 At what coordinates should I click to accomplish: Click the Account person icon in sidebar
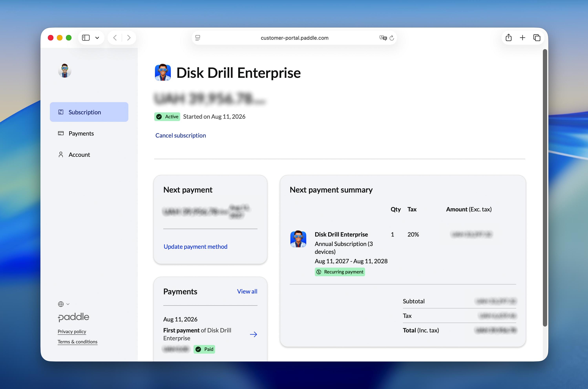click(x=61, y=155)
